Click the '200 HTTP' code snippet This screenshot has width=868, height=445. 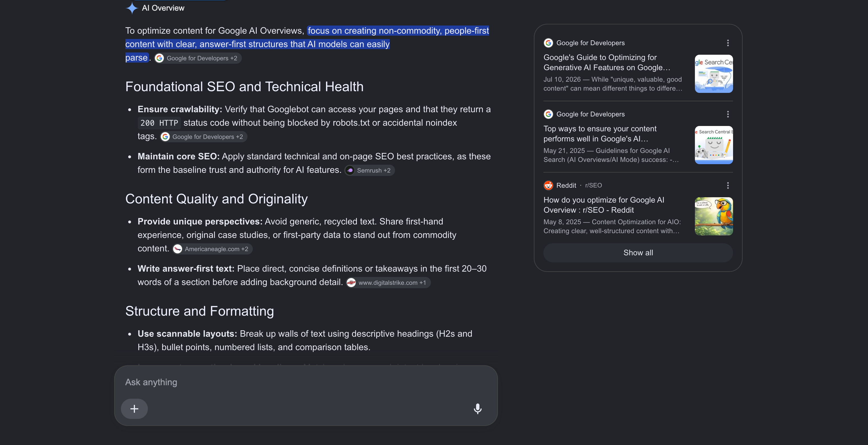[x=159, y=123]
